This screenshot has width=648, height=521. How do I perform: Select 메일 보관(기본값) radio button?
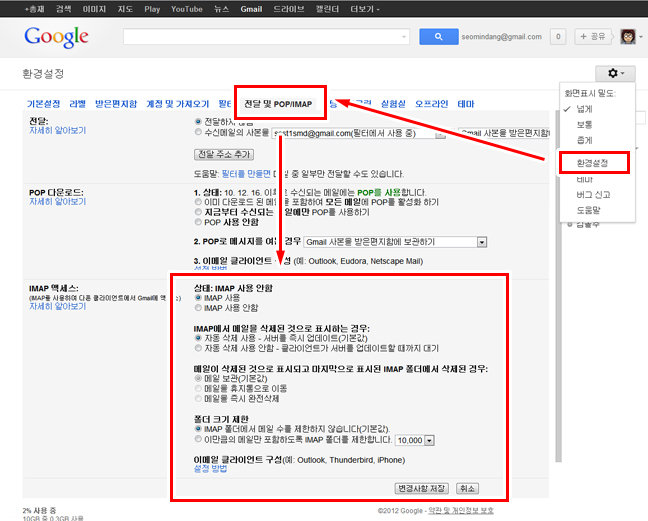[198, 378]
